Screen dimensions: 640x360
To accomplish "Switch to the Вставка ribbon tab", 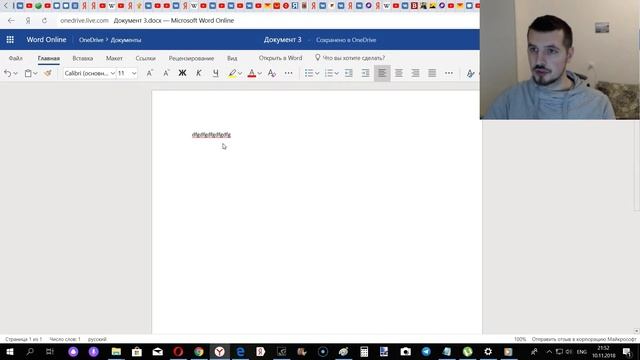I will point(82,58).
